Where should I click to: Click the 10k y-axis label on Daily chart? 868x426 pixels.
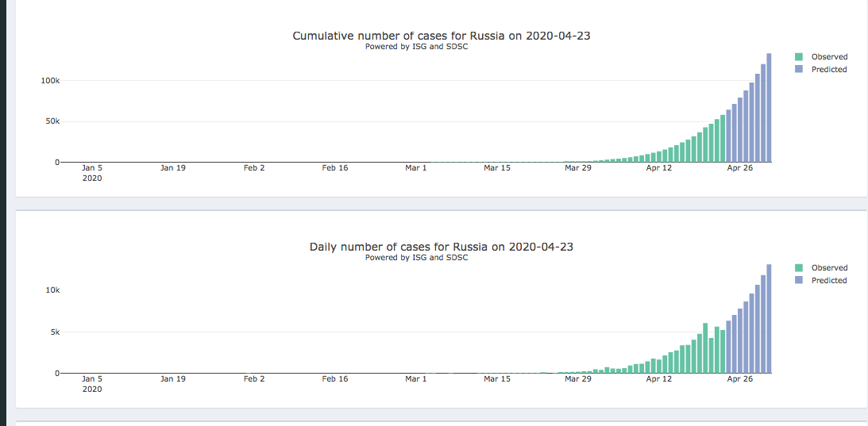[52, 290]
